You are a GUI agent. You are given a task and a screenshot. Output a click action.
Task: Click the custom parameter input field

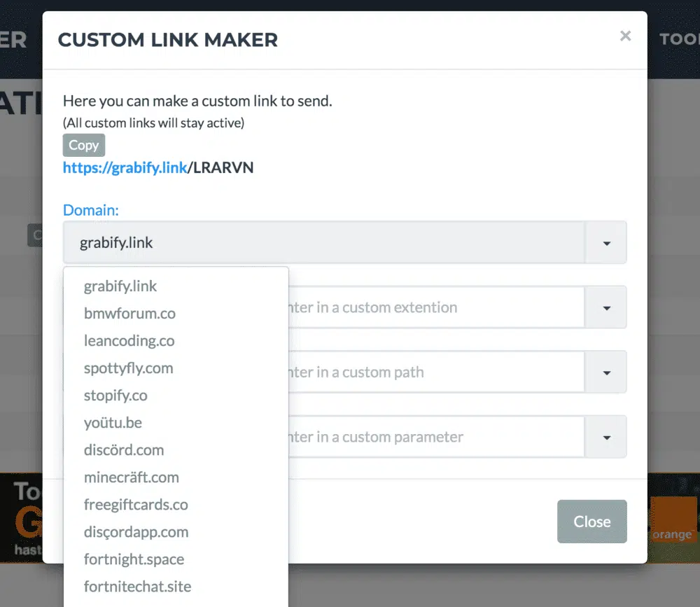click(435, 437)
